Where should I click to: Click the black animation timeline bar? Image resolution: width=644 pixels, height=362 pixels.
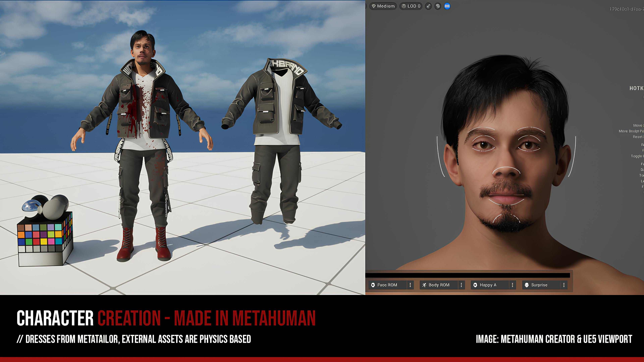pos(468,275)
